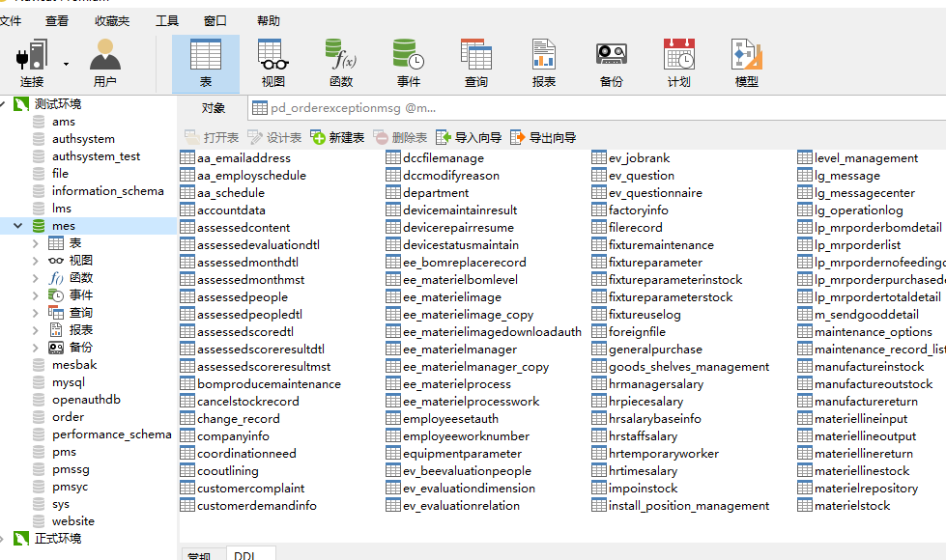Select the 测试环境 connection

click(57, 103)
